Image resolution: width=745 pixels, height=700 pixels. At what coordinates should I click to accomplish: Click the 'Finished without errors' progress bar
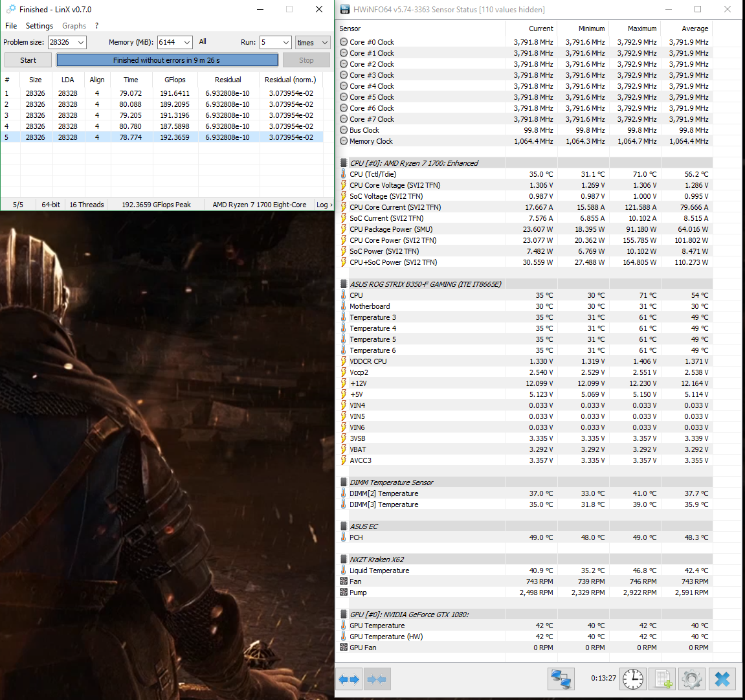[x=167, y=60]
